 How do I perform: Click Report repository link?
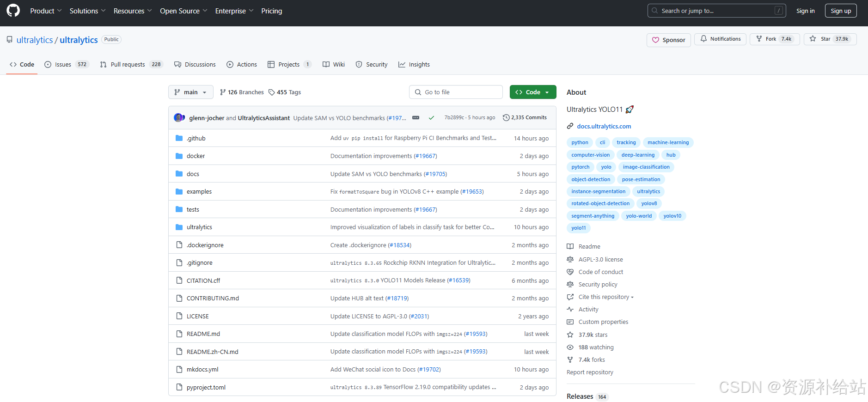point(590,372)
